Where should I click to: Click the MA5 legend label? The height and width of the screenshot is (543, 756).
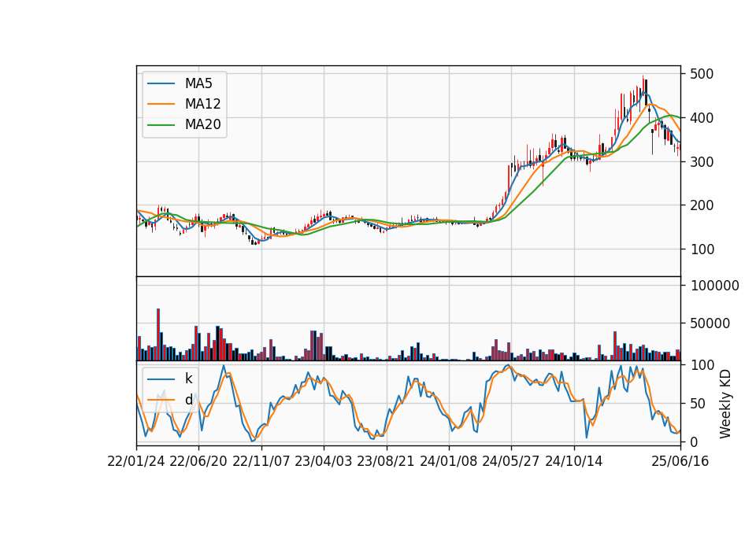(x=198, y=83)
